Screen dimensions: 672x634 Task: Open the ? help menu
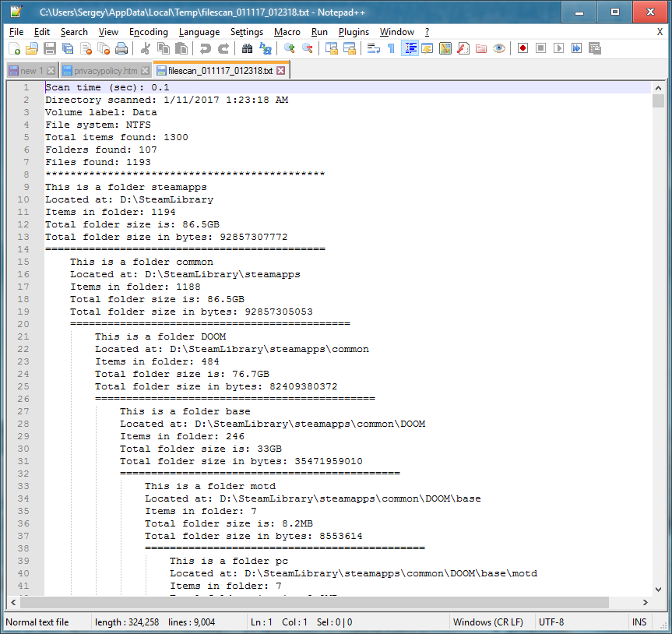point(427,32)
